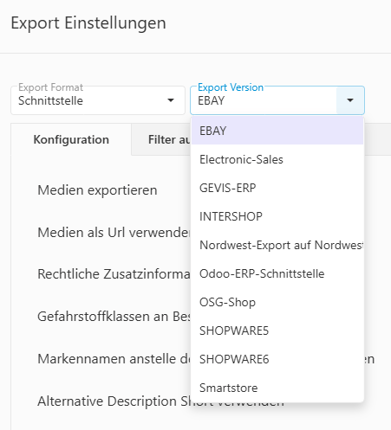Select Nordwest-Export auf Nordwest option
This screenshot has height=430, width=391.
coord(277,245)
